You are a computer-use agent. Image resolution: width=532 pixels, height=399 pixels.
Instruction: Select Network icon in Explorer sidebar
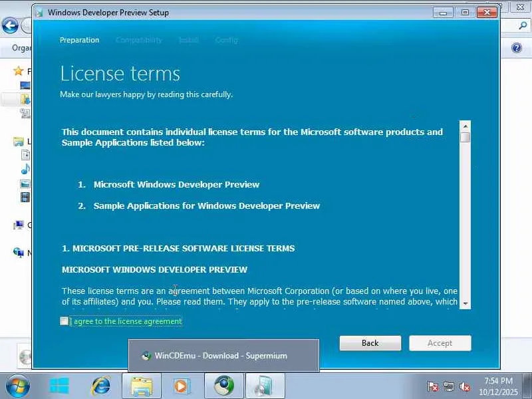pos(19,252)
